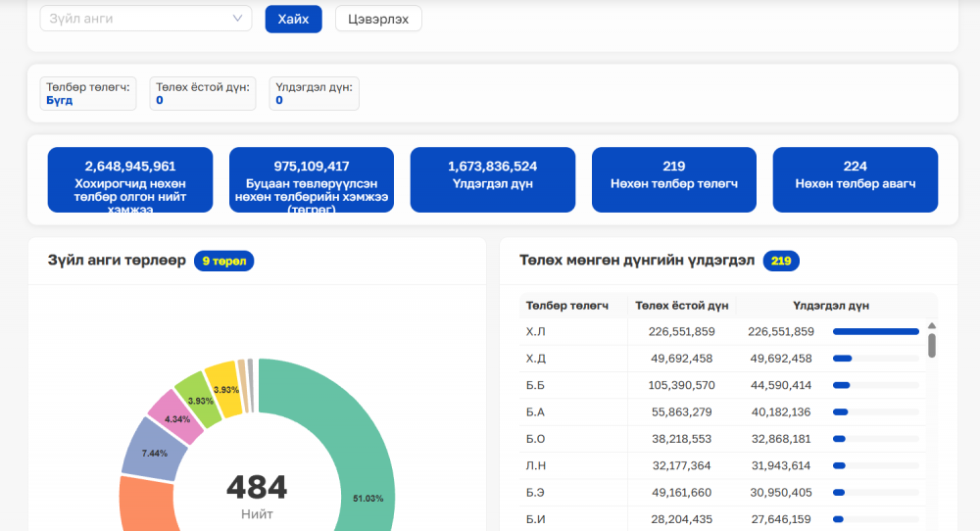Select the 224 Нөхөн төлбөр авагч card
The height and width of the screenshot is (531, 980).
click(x=855, y=180)
